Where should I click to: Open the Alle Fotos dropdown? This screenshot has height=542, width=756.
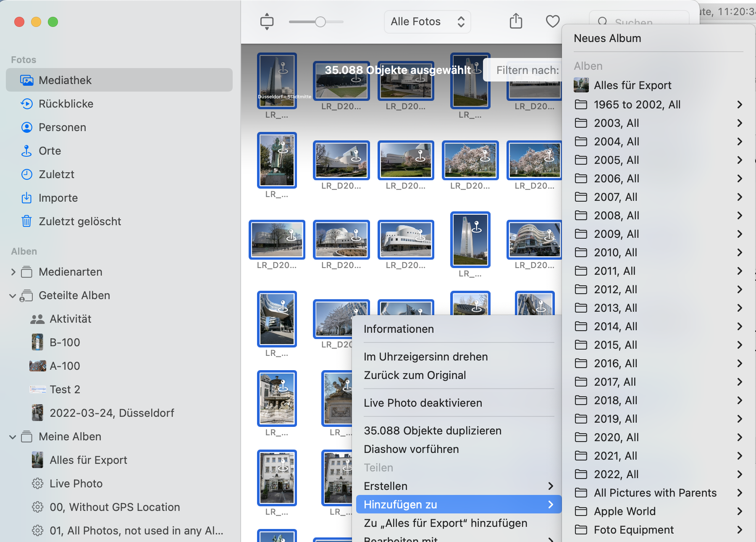click(x=427, y=21)
